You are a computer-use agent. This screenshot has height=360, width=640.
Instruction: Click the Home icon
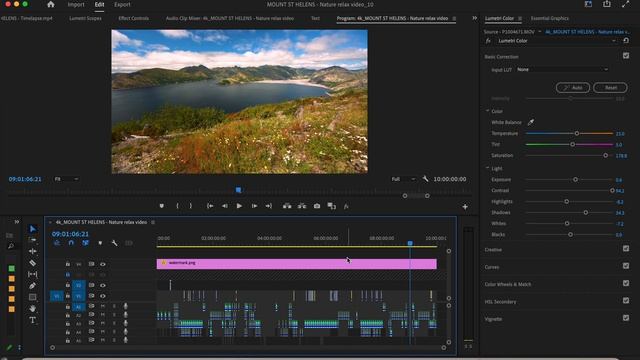click(51, 4)
